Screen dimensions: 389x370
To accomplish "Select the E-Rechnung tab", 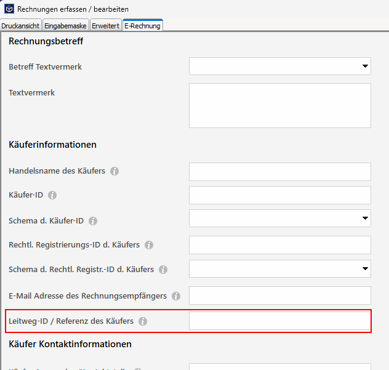I will 142,25.
